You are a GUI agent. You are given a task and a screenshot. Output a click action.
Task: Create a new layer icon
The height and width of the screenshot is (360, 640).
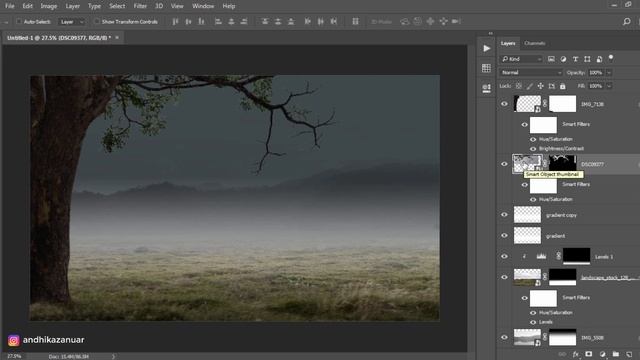(629, 354)
